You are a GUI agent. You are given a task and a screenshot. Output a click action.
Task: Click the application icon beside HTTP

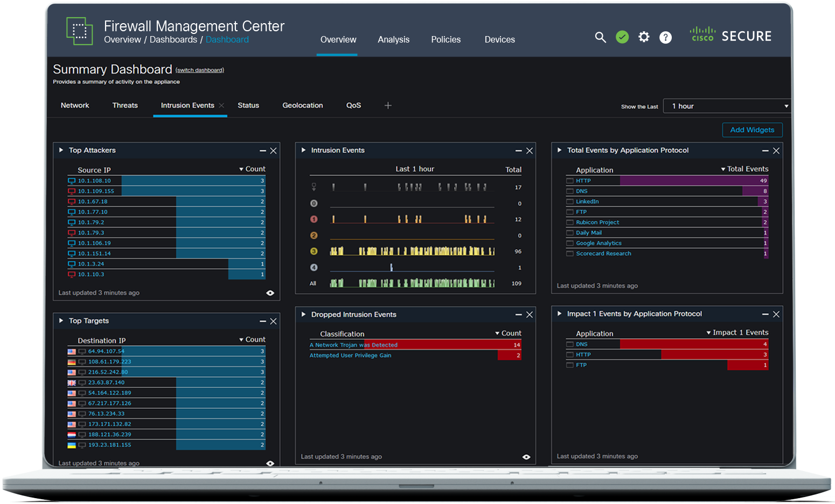click(x=570, y=180)
